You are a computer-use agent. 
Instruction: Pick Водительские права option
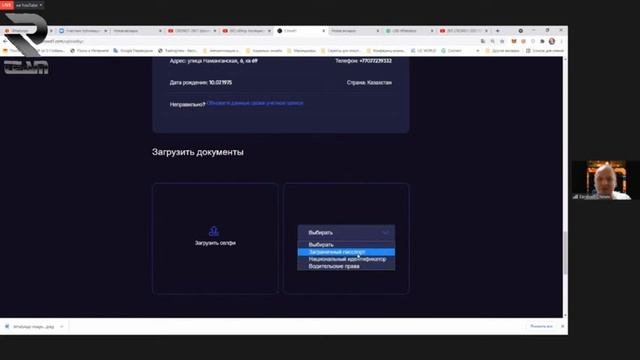point(346,266)
